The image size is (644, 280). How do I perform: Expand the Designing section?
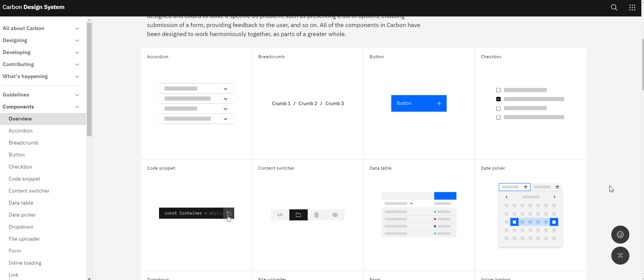[41, 40]
